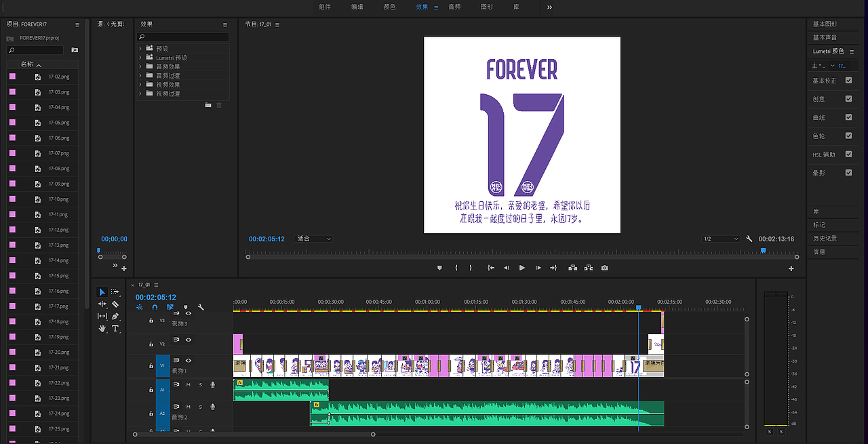
Task: Open program monitor button editor plus
Action: (791, 268)
